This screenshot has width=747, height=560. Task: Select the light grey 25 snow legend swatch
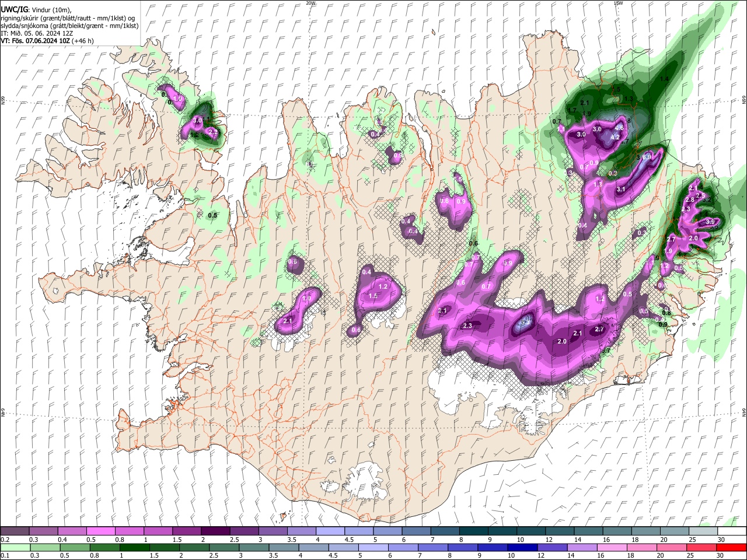(x=704, y=531)
